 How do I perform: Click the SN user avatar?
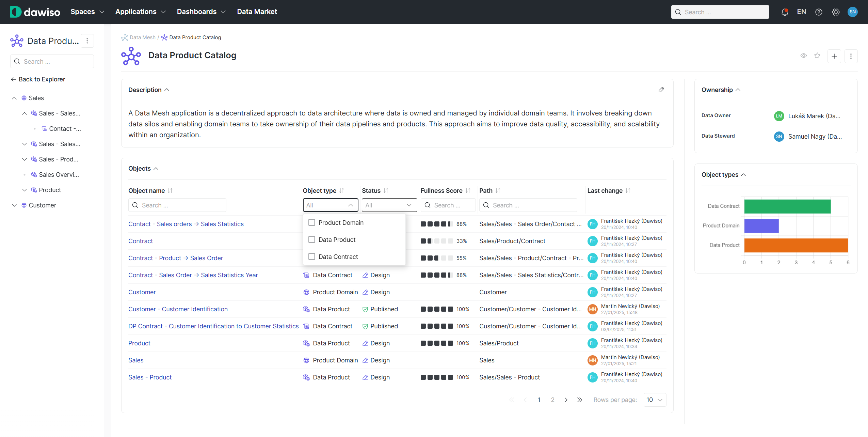point(853,12)
